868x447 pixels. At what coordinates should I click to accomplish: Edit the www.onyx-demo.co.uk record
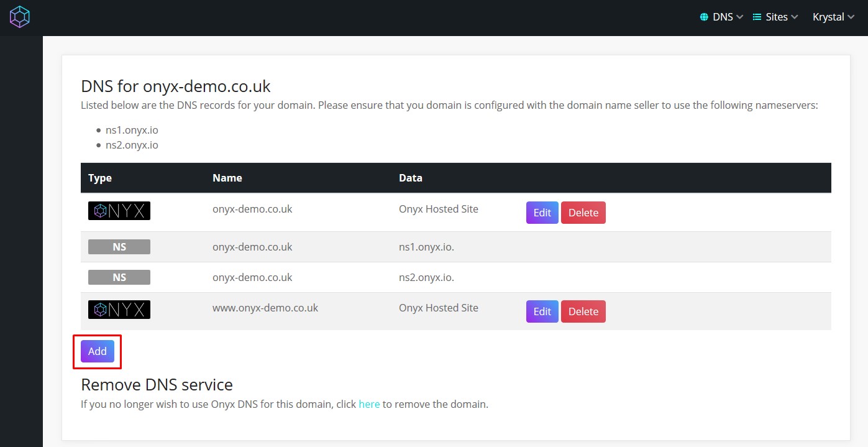pos(542,311)
